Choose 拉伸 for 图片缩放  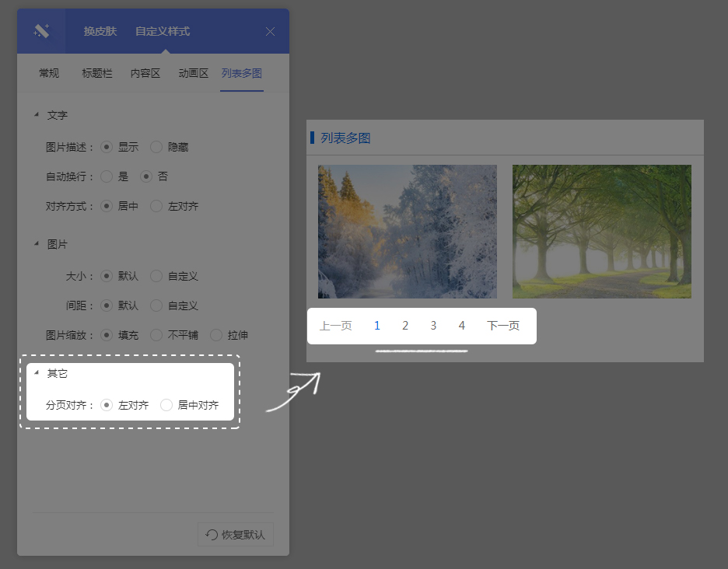point(216,335)
